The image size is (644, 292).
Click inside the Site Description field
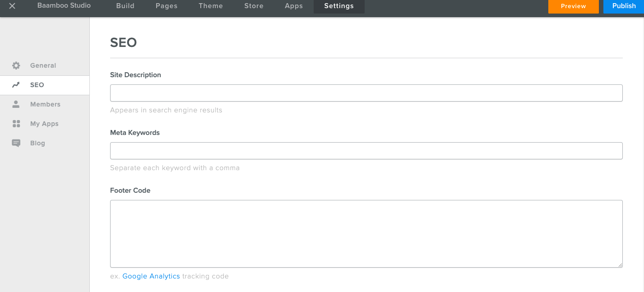point(366,93)
